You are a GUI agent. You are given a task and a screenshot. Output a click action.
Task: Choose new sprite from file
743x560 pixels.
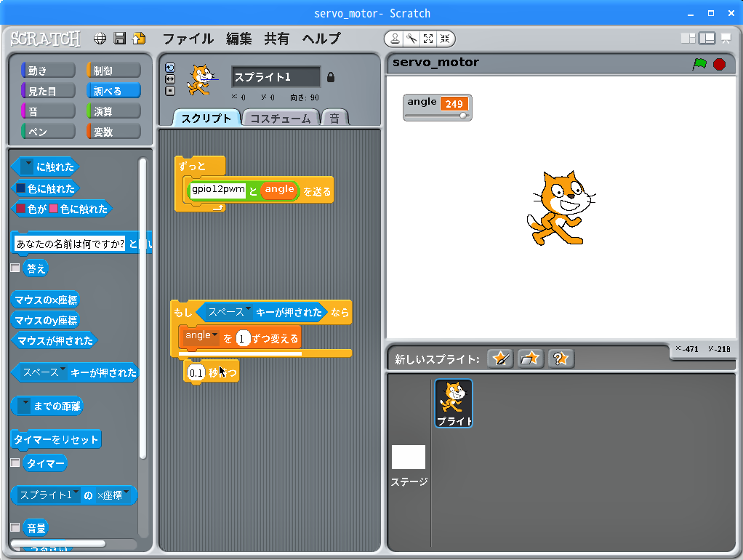pyautogui.click(x=530, y=359)
